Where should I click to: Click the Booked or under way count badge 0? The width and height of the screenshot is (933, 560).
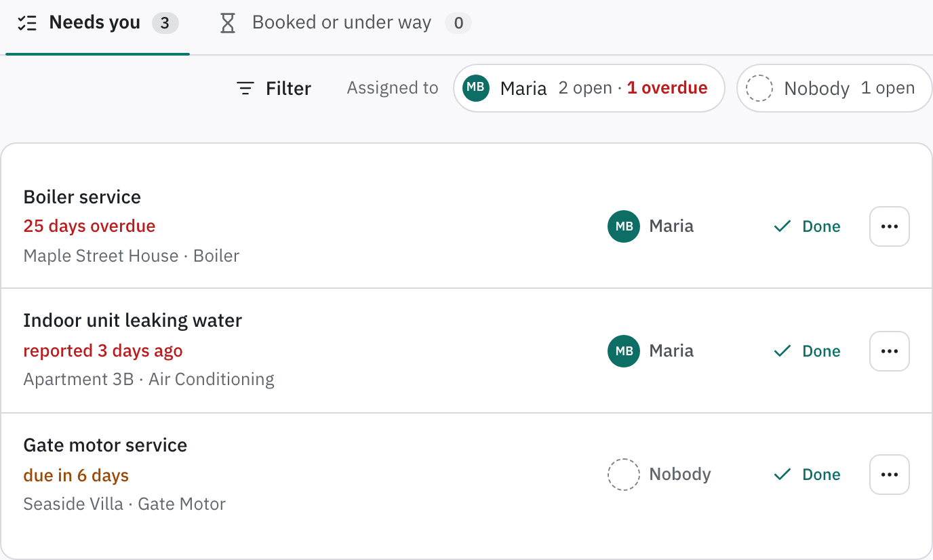pos(458,23)
